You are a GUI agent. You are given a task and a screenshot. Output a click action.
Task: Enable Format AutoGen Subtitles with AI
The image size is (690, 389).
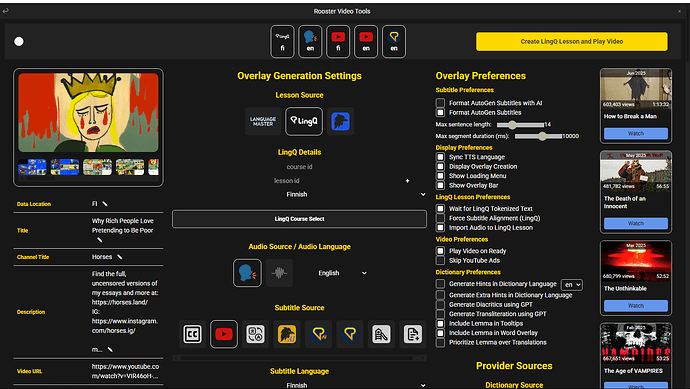(x=440, y=103)
